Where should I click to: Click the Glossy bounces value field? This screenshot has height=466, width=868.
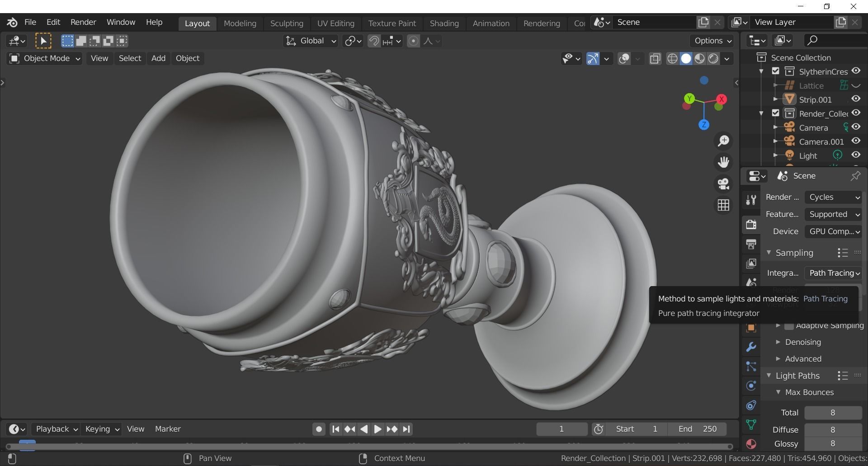(x=833, y=443)
